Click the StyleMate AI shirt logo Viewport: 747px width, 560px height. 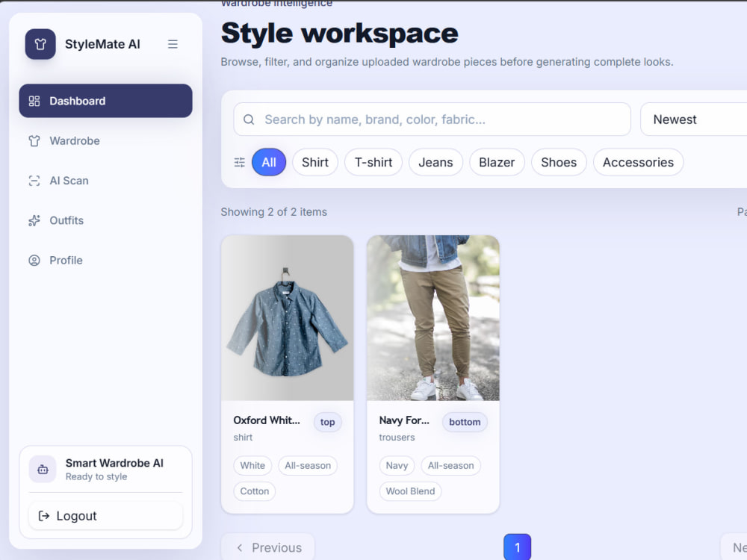[x=40, y=44]
